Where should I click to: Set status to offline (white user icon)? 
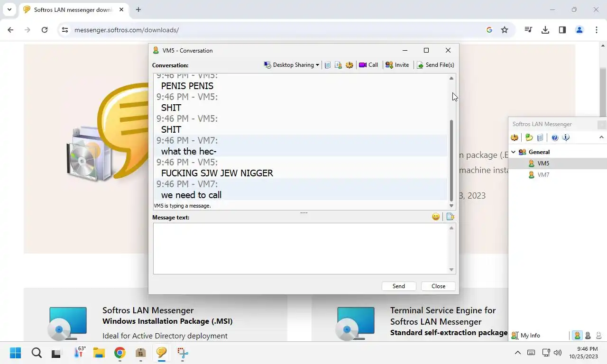coord(599,336)
